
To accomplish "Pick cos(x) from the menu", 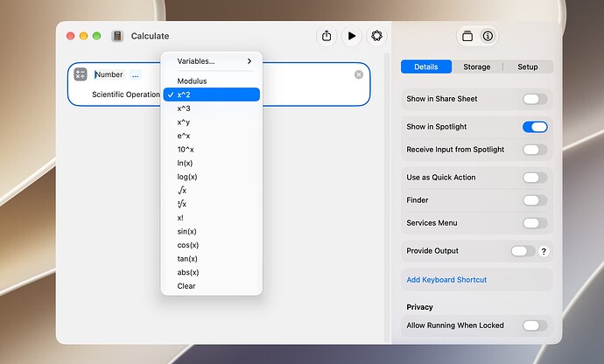I will [212, 245].
